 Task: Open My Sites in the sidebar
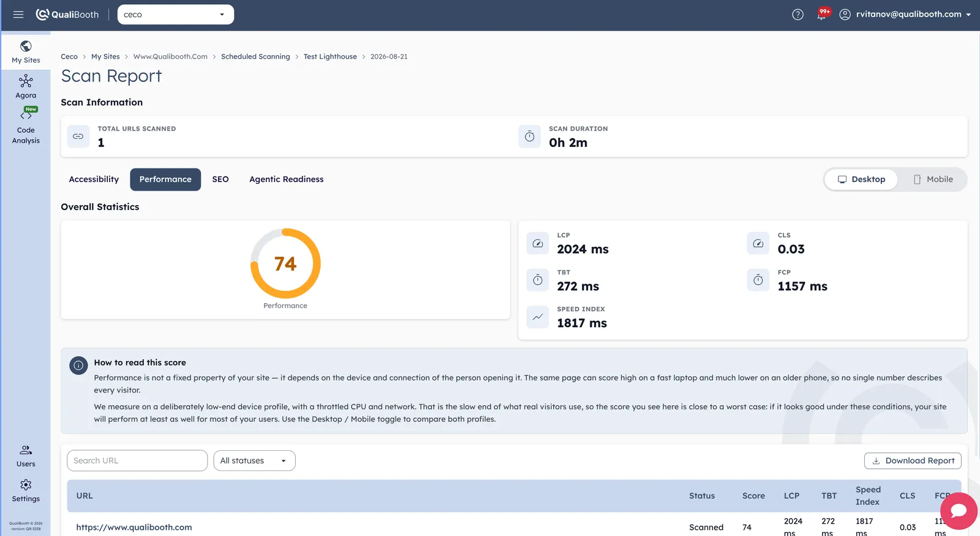[x=26, y=52]
